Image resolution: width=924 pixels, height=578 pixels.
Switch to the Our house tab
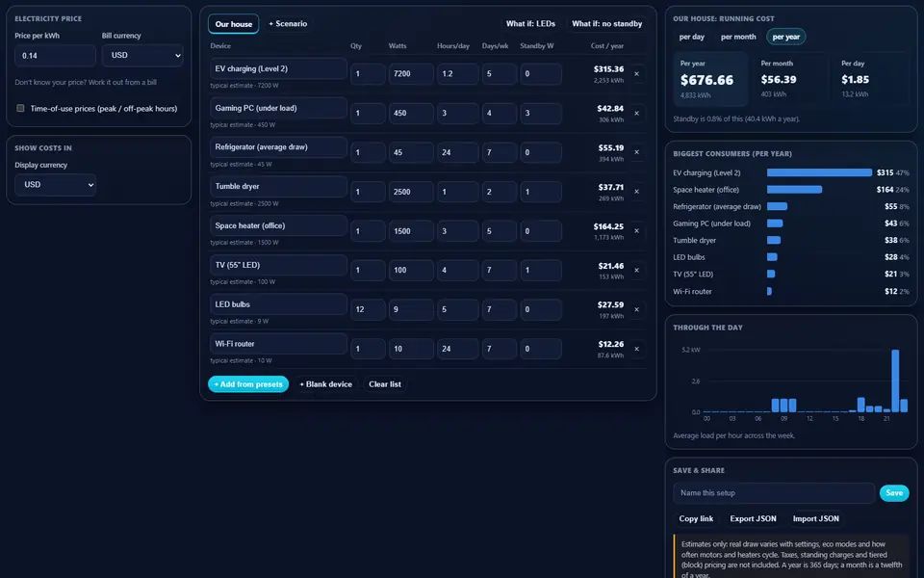click(233, 24)
